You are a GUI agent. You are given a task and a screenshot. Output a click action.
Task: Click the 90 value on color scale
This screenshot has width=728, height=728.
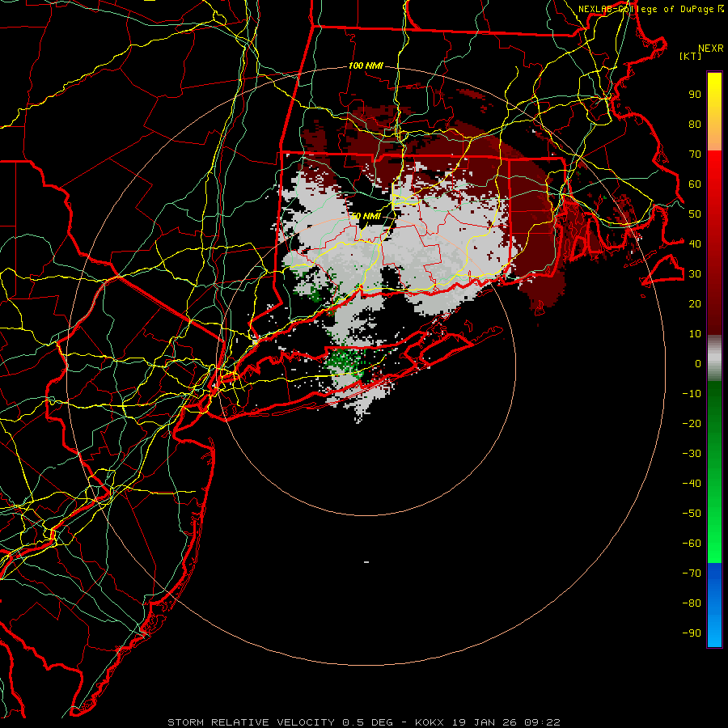[x=695, y=95]
